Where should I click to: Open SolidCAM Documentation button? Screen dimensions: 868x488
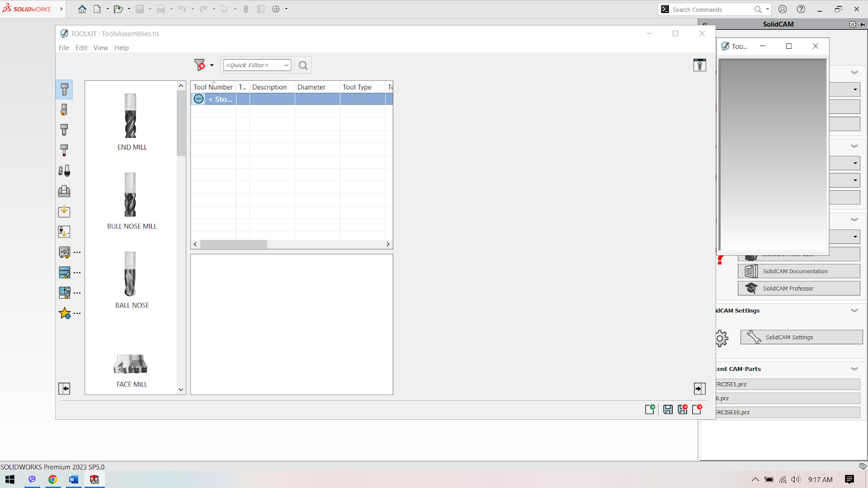[x=799, y=271]
